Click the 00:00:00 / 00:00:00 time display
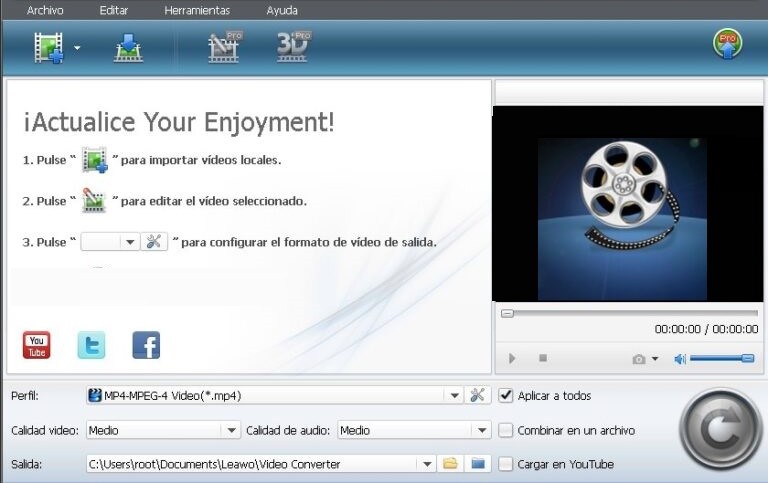Viewport: 768px width, 483px height. 706,329
